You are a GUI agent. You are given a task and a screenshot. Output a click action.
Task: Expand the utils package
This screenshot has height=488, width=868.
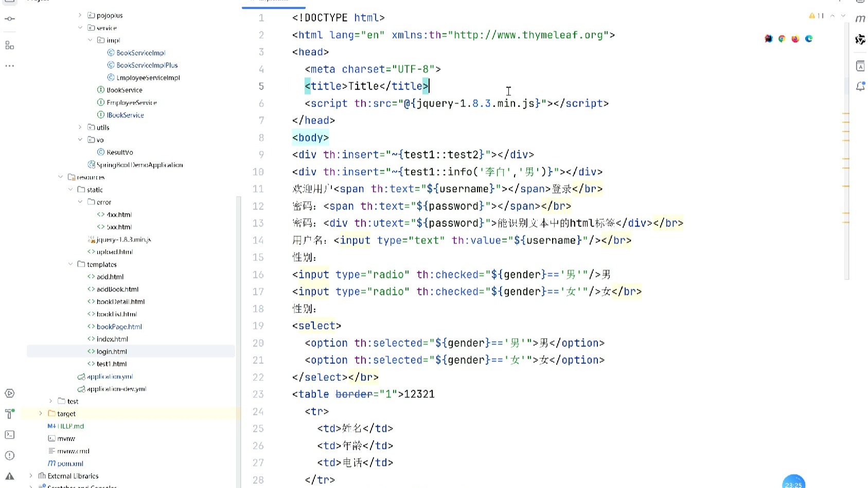click(x=80, y=127)
